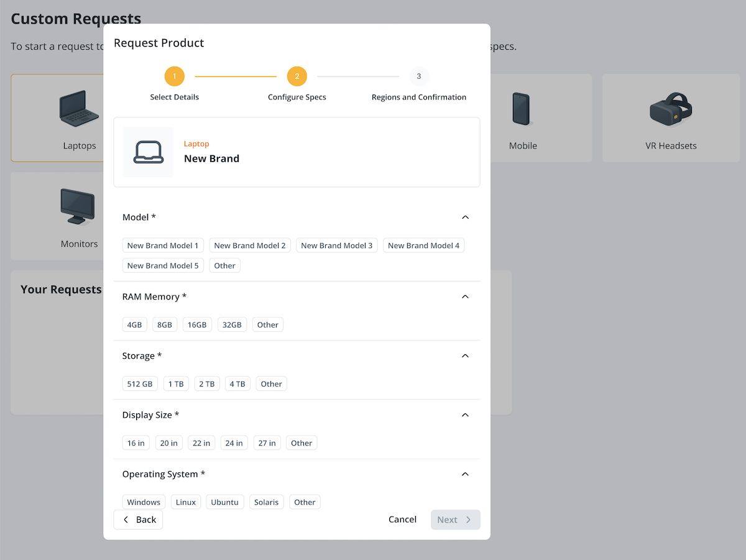This screenshot has height=560, width=746.
Task: Pick the 24 in display size
Action: [234, 443]
